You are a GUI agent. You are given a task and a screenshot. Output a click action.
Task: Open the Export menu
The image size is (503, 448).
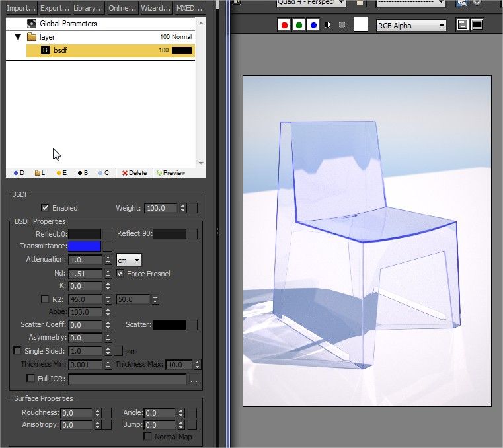click(x=55, y=8)
